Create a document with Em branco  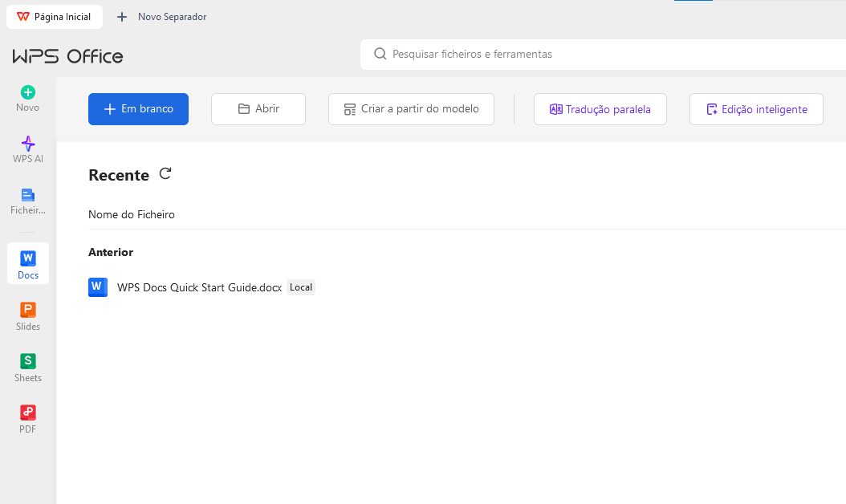(x=138, y=109)
